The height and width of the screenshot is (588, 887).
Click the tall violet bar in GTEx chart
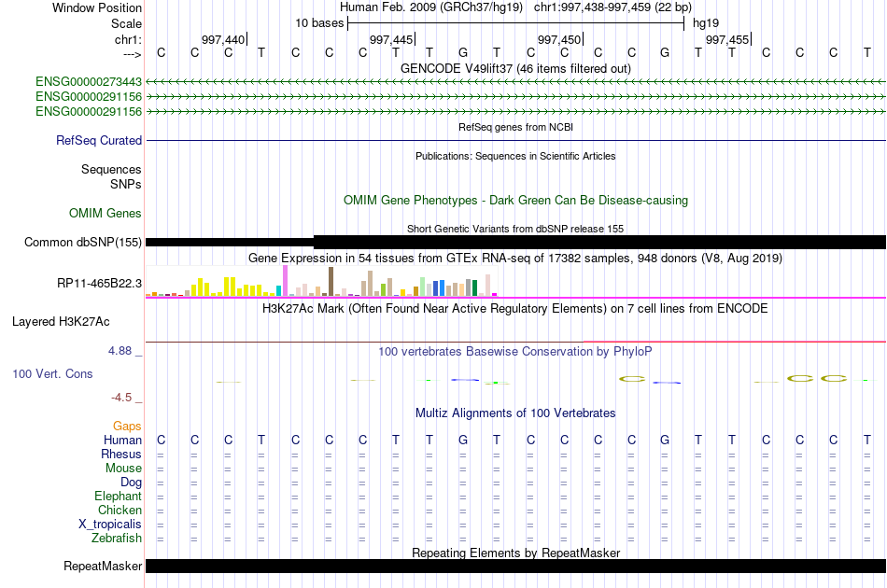click(x=286, y=281)
